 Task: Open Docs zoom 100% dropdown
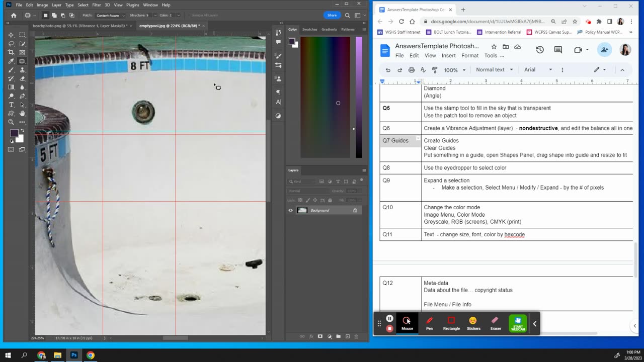pos(455,70)
